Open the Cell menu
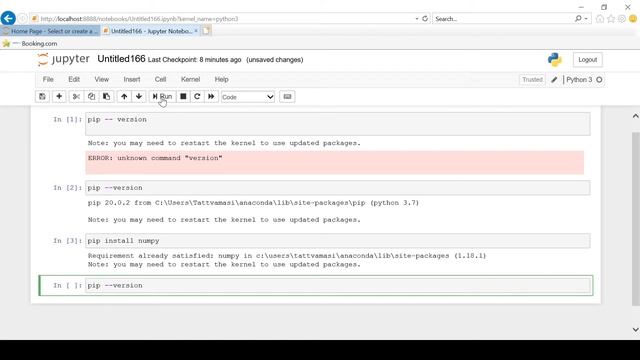 [x=160, y=80]
